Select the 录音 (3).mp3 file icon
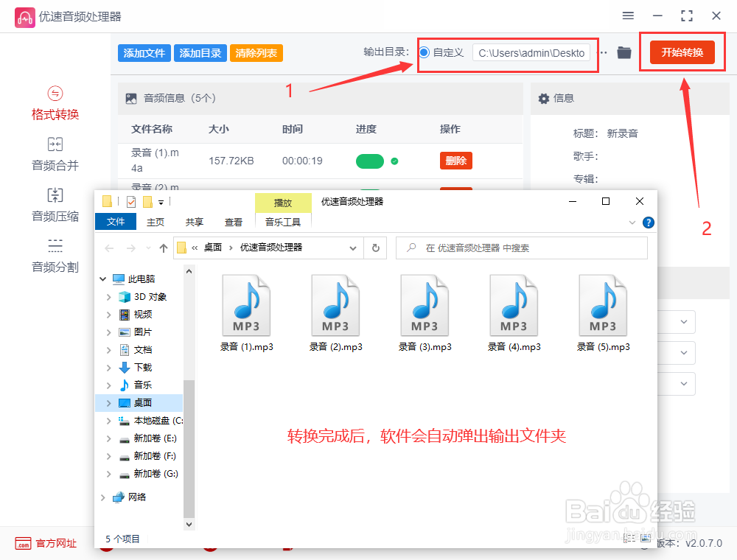The height and width of the screenshot is (560, 737). [x=425, y=305]
